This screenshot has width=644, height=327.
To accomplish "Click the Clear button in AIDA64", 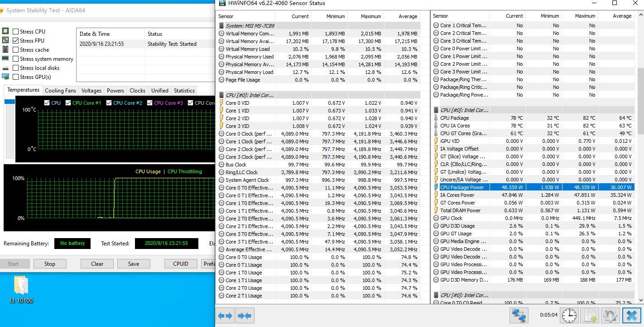I will point(97,264).
